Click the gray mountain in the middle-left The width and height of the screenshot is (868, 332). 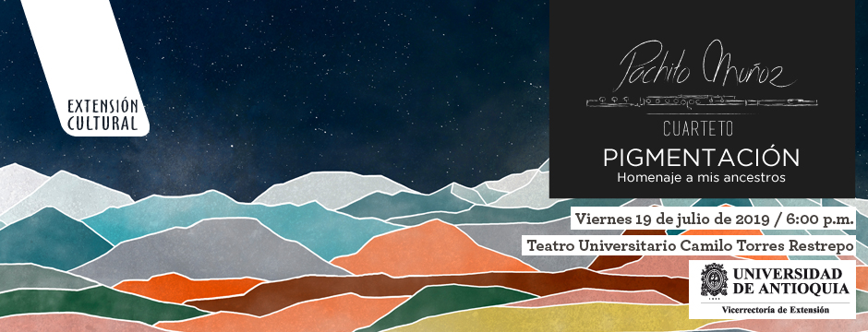click(216, 249)
